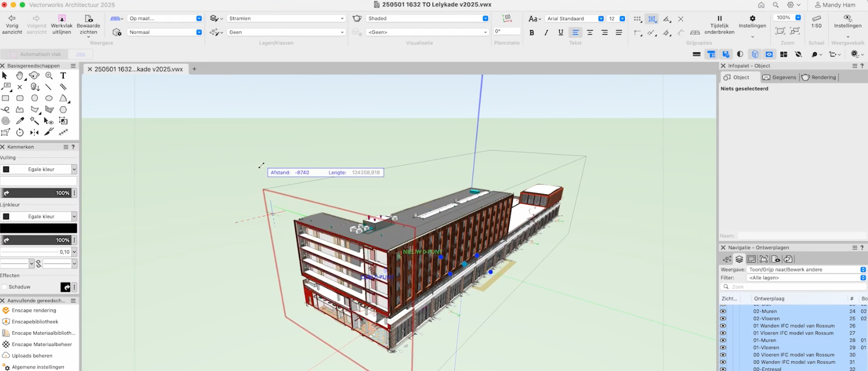Image resolution: width=868 pixels, height=371 pixels.
Task: Hide the 01 Vloeren IFC model layer
Action: coord(723,333)
